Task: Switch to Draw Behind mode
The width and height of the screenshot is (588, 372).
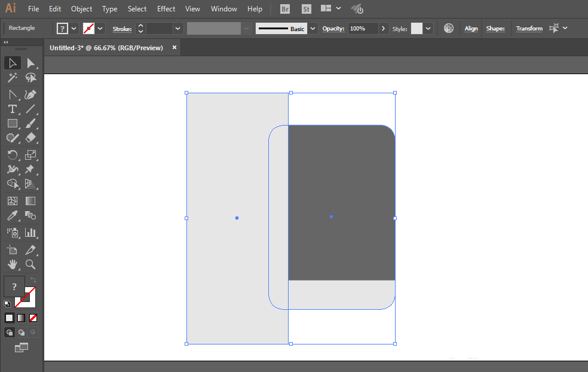Action: tap(22, 332)
